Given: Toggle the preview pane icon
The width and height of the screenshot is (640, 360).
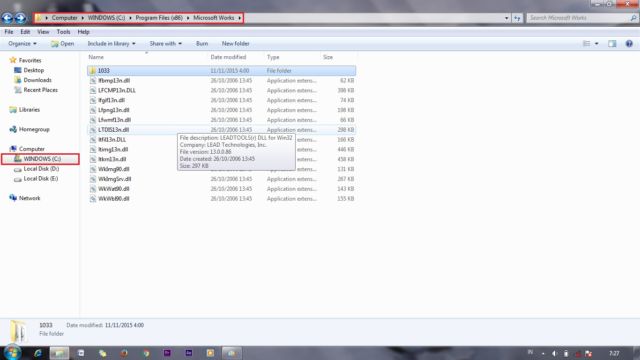Looking at the screenshot, I should pos(612,44).
